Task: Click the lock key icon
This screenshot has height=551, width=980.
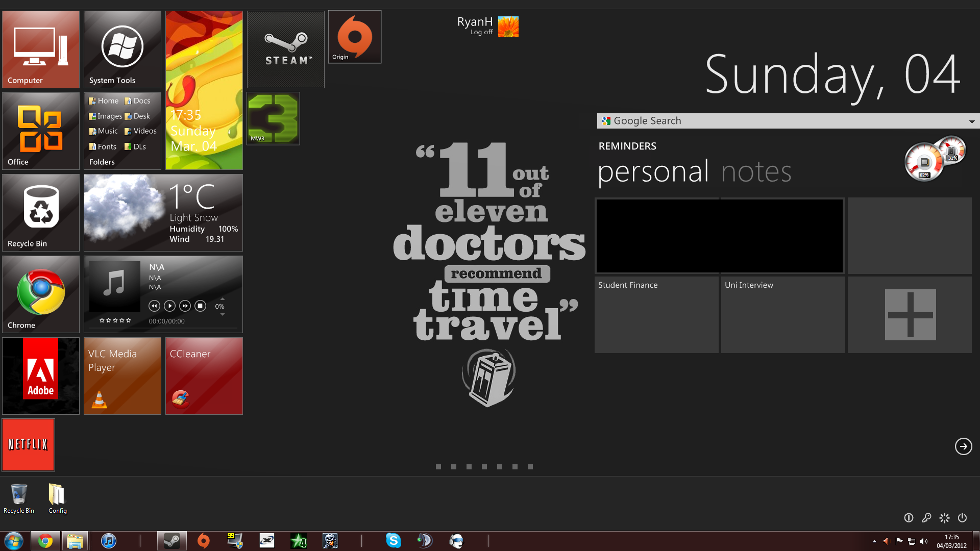Action: coord(926,518)
